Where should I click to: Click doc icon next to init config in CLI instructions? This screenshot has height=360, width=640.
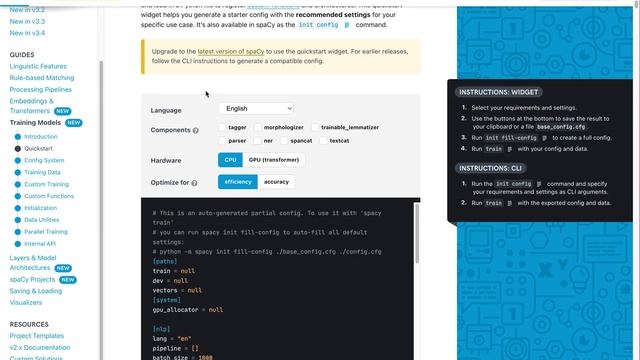pos(539,184)
